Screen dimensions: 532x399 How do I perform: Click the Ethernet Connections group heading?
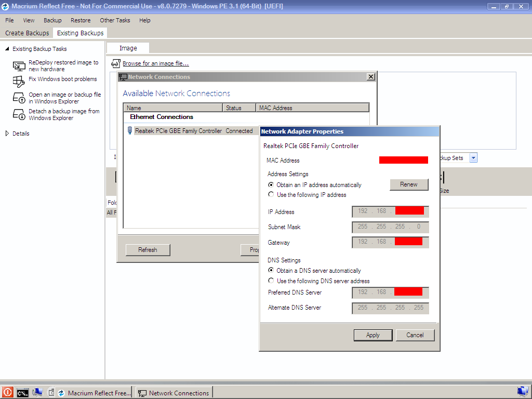(162, 117)
